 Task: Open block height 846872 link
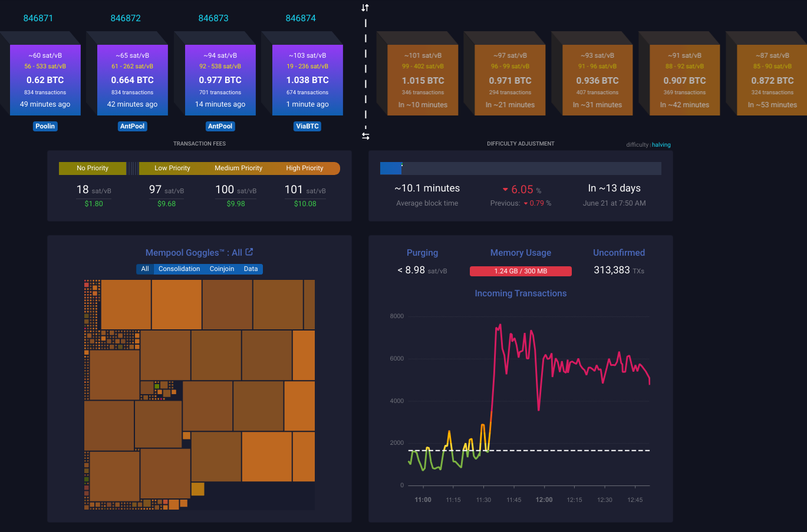point(126,18)
